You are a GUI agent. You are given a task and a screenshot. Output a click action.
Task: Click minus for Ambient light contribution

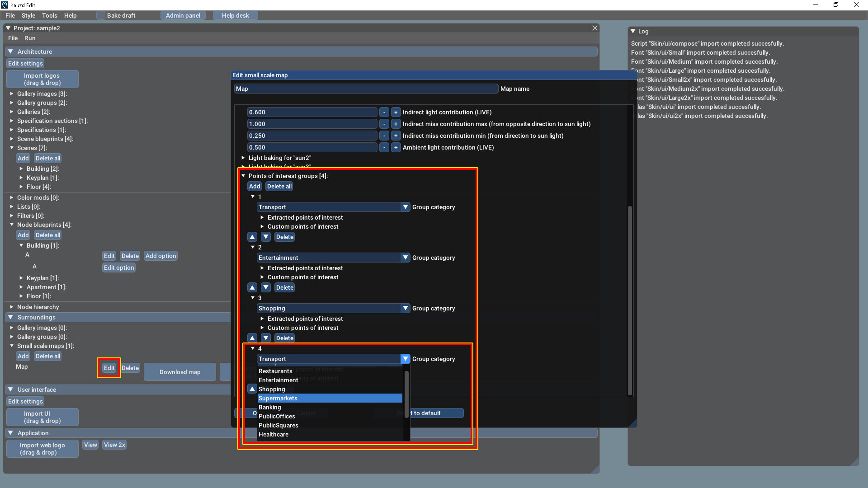tap(384, 147)
